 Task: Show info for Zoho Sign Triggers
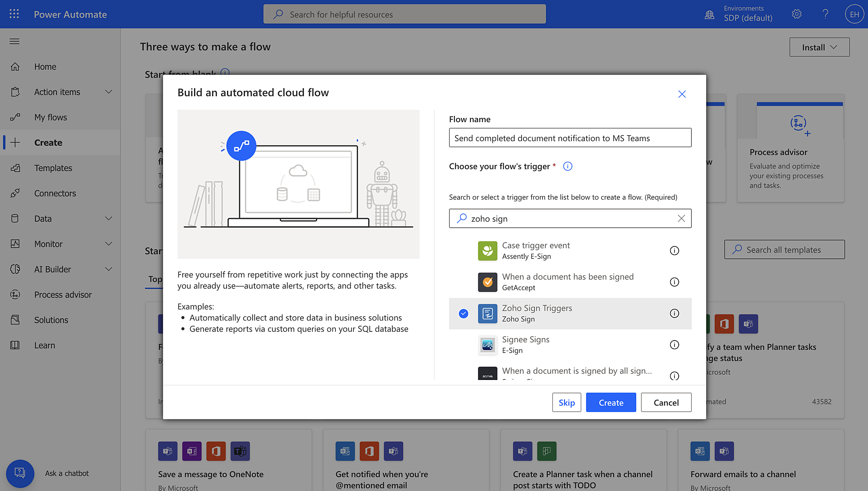(674, 313)
